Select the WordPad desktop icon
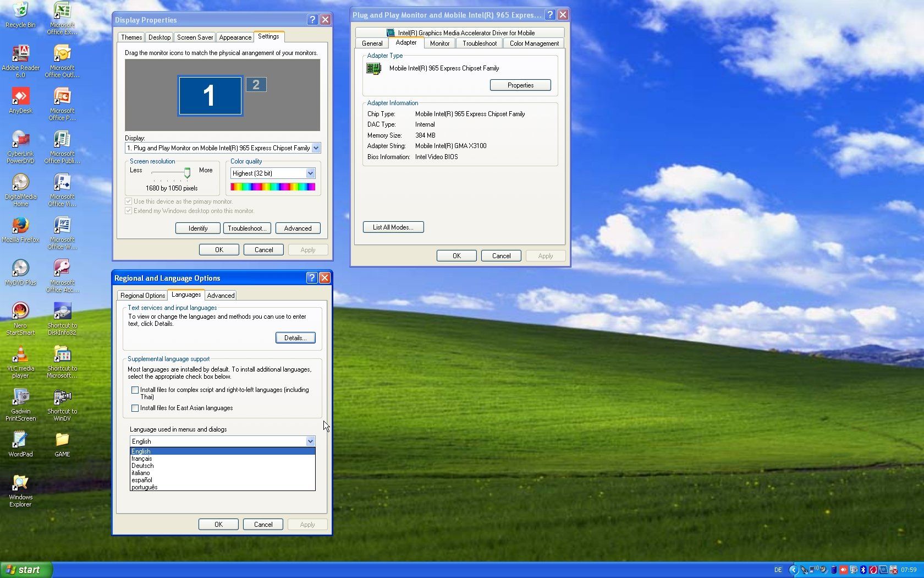Image resolution: width=924 pixels, height=578 pixels. click(20, 444)
